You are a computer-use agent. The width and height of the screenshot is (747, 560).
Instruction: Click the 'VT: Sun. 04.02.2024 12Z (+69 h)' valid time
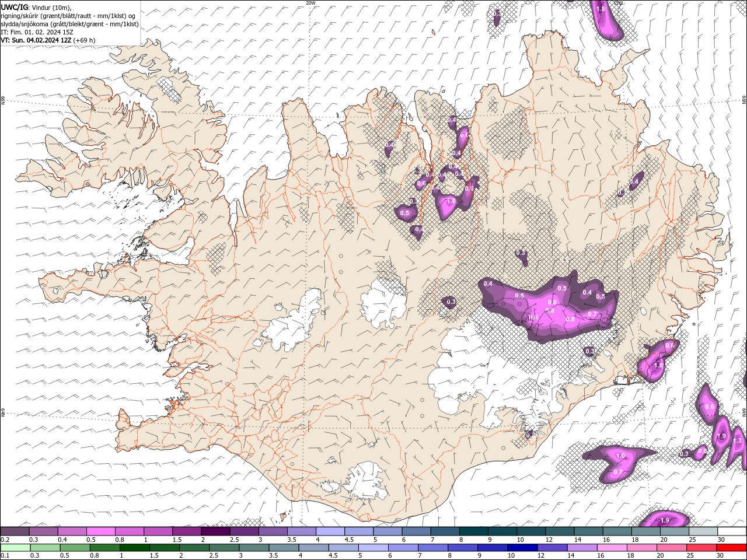coord(48,40)
